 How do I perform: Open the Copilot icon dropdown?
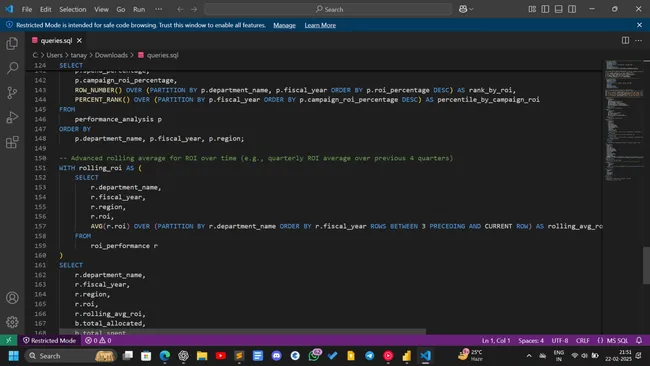(466, 9)
